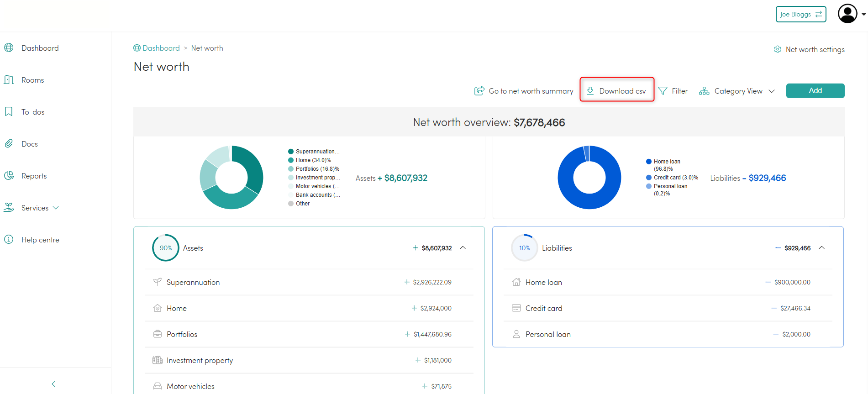Click the Net worth settings gear icon
The width and height of the screenshot is (868, 394).
[x=778, y=49]
